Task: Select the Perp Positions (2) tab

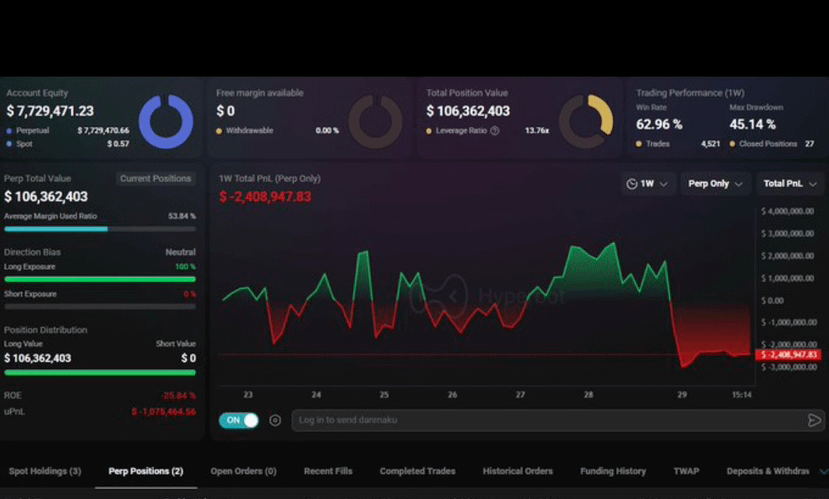Action: click(x=146, y=471)
